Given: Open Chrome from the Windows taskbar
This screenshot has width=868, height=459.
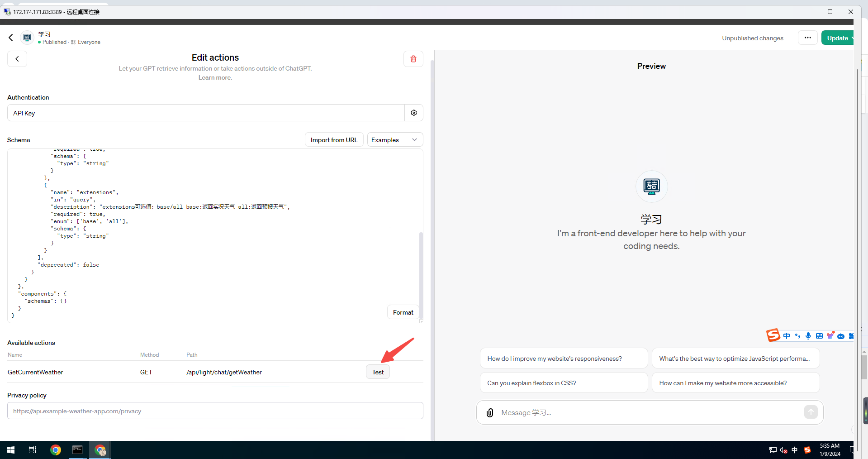Looking at the screenshot, I should (56, 450).
